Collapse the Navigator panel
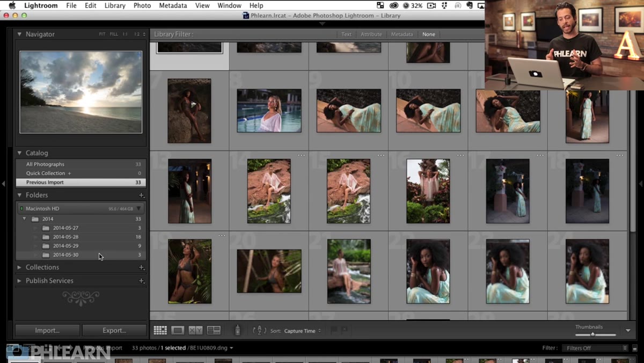This screenshot has height=363, width=644. click(x=19, y=34)
